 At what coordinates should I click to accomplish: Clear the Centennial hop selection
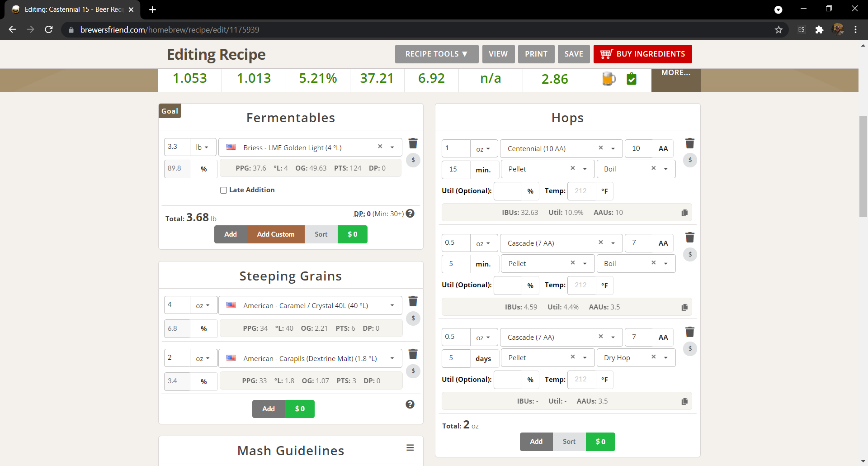pyautogui.click(x=601, y=148)
